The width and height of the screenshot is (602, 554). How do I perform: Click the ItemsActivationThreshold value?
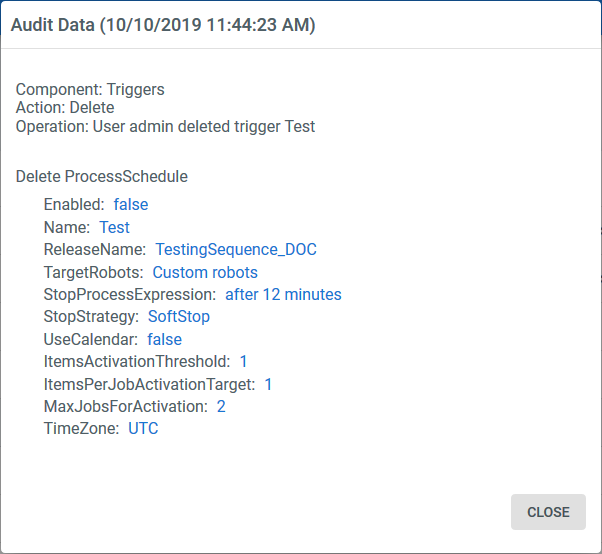click(244, 361)
